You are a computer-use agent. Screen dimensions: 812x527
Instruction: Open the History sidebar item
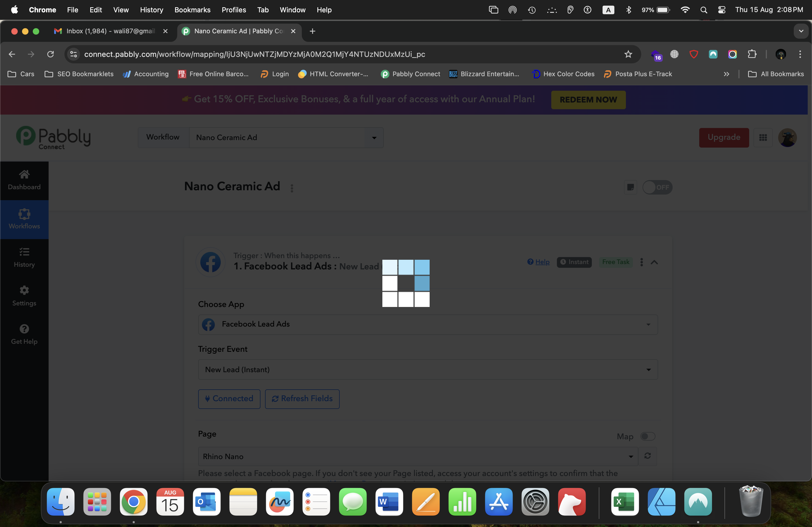coord(24,258)
